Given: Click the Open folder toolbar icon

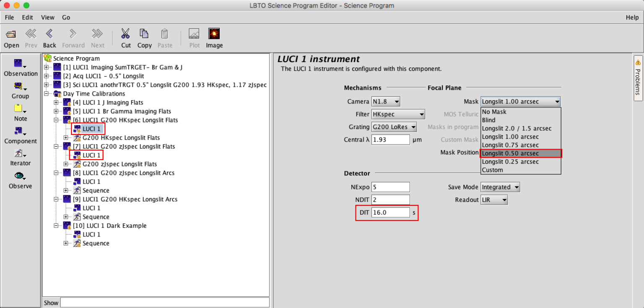Looking at the screenshot, I should pyautogui.click(x=11, y=34).
